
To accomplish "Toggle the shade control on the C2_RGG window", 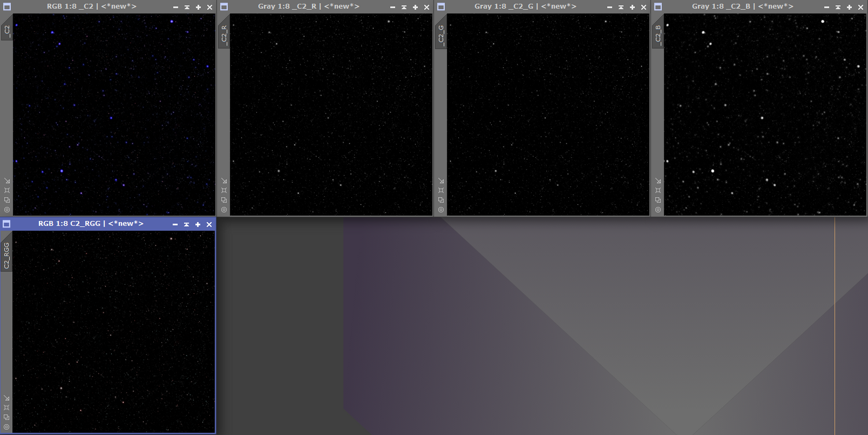I will [186, 224].
